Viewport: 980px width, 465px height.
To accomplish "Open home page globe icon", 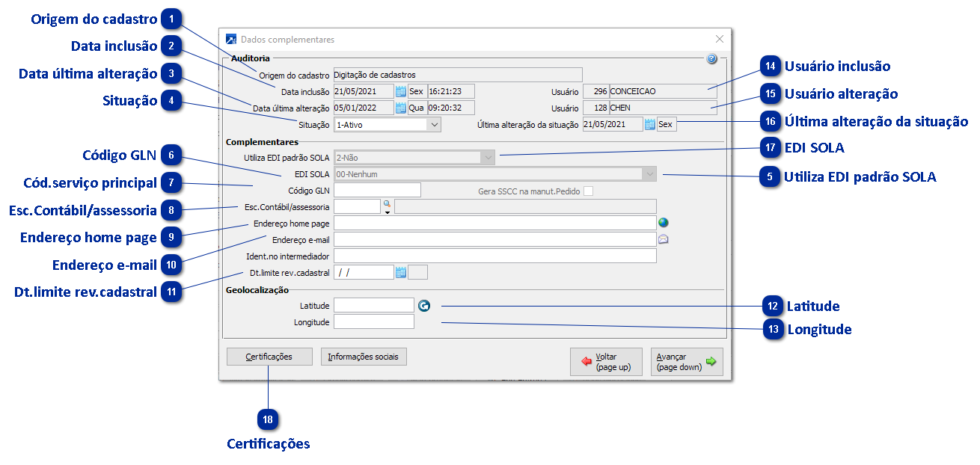I will click(x=663, y=223).
